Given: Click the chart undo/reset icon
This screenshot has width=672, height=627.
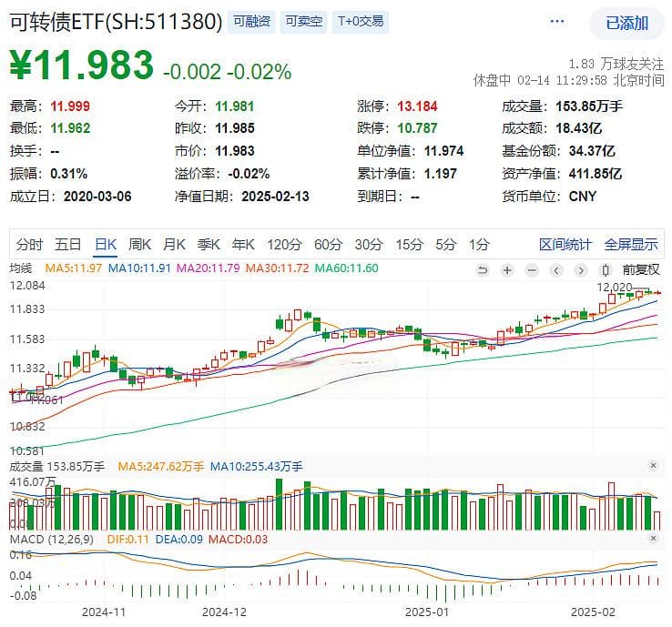Looking at the screenshot, I should (x=483, y=270).
